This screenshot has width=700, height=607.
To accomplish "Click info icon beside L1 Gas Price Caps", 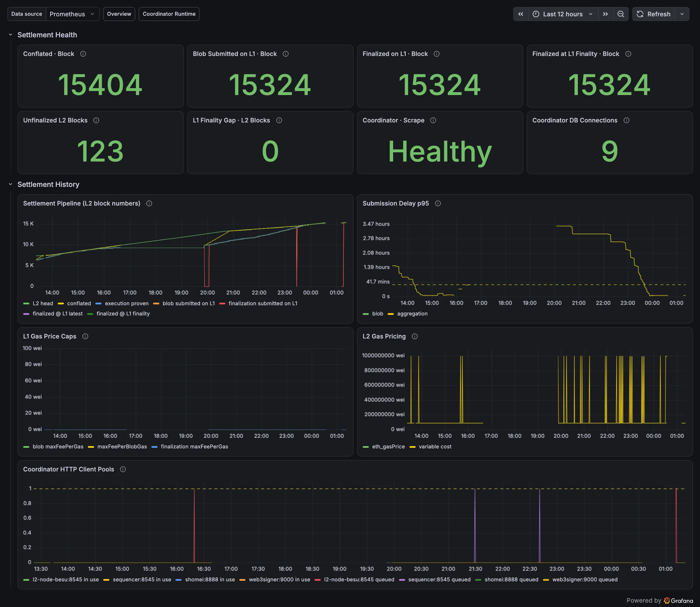I will [85, 336].
